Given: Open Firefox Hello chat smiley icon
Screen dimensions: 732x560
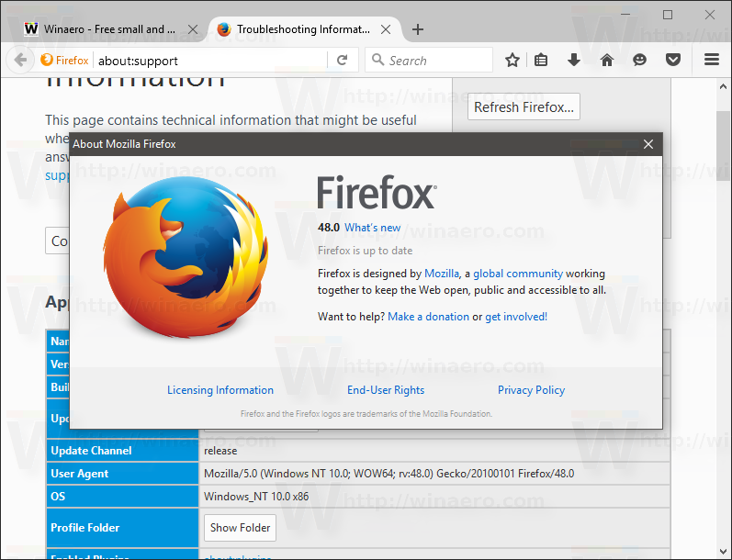Looking at the screenshot, I should click(x=639, y=60).
